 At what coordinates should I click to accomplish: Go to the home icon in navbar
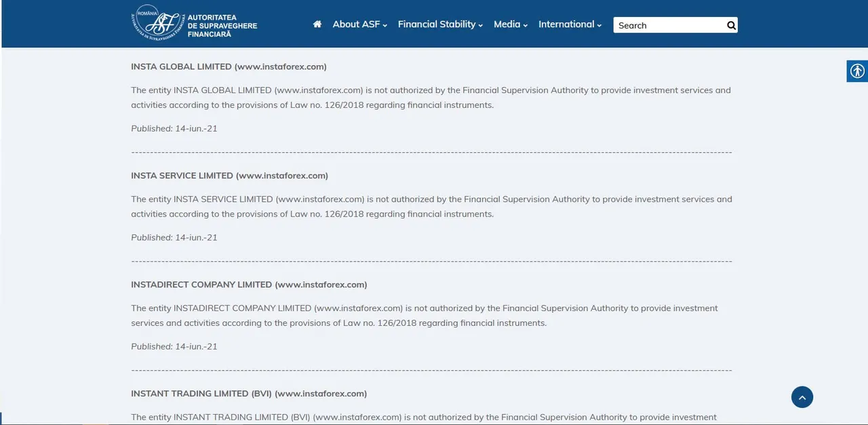click(x=317, y=24)
